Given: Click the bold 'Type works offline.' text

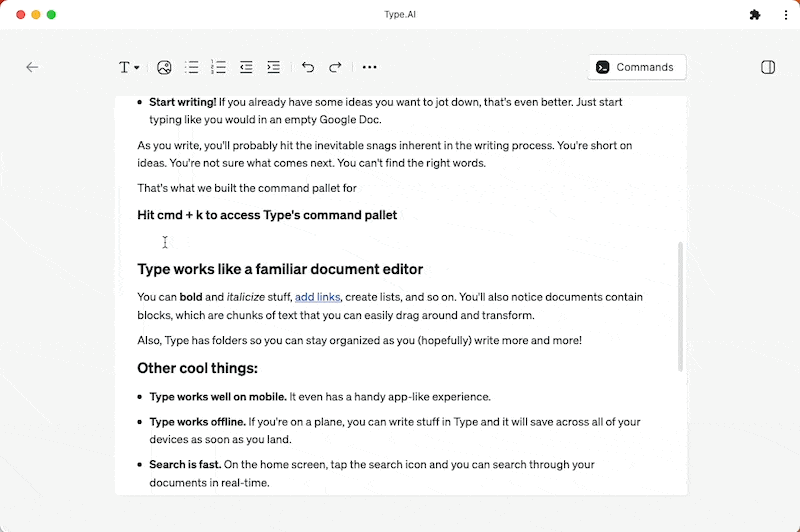Looking at the screenshot, I should pos(197,422).
